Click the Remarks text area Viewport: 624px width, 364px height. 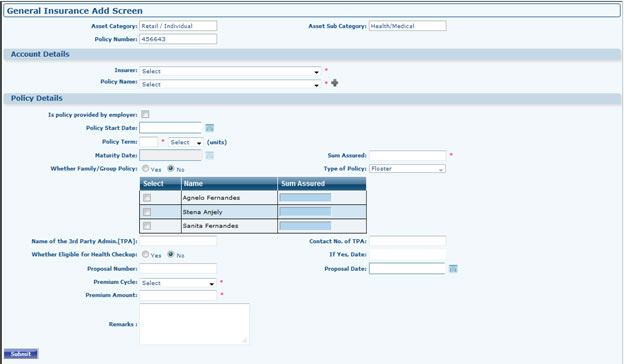pos(194,324)
